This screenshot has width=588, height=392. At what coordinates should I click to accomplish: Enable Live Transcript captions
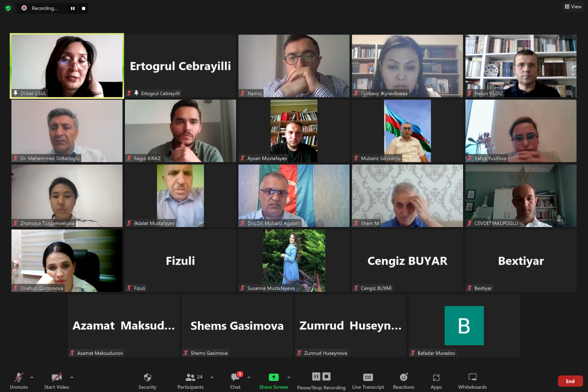pos(368,381)
